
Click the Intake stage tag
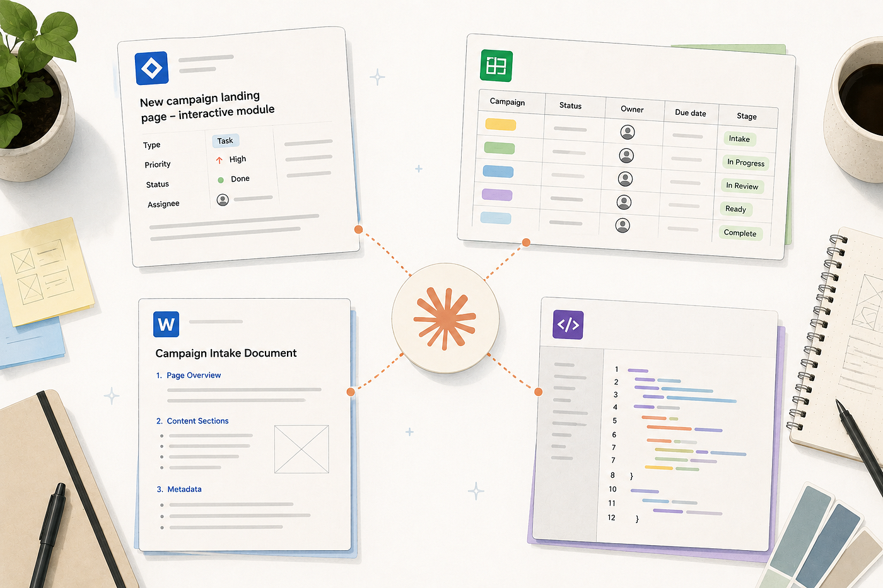pos(739,139)
